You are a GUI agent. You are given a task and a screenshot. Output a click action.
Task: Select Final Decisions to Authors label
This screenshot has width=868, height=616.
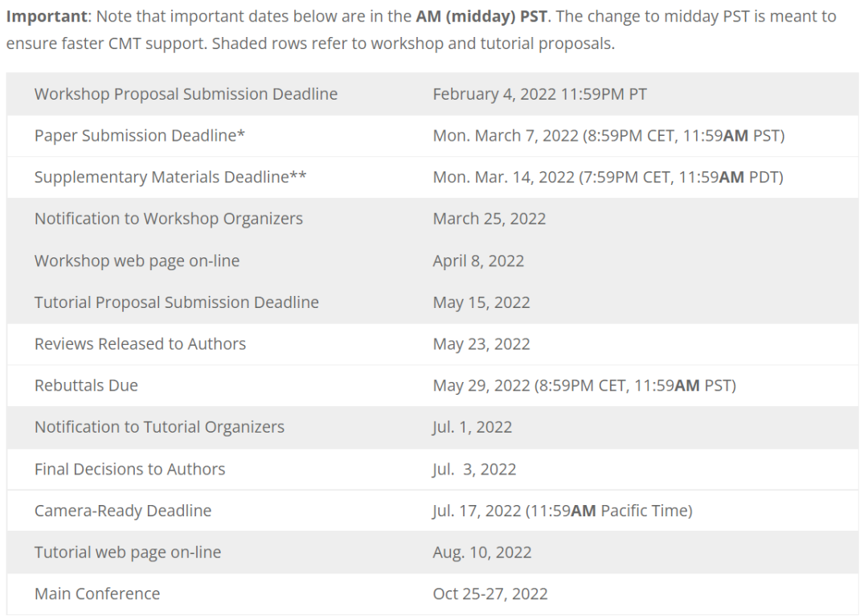click(x=129, y=469)
